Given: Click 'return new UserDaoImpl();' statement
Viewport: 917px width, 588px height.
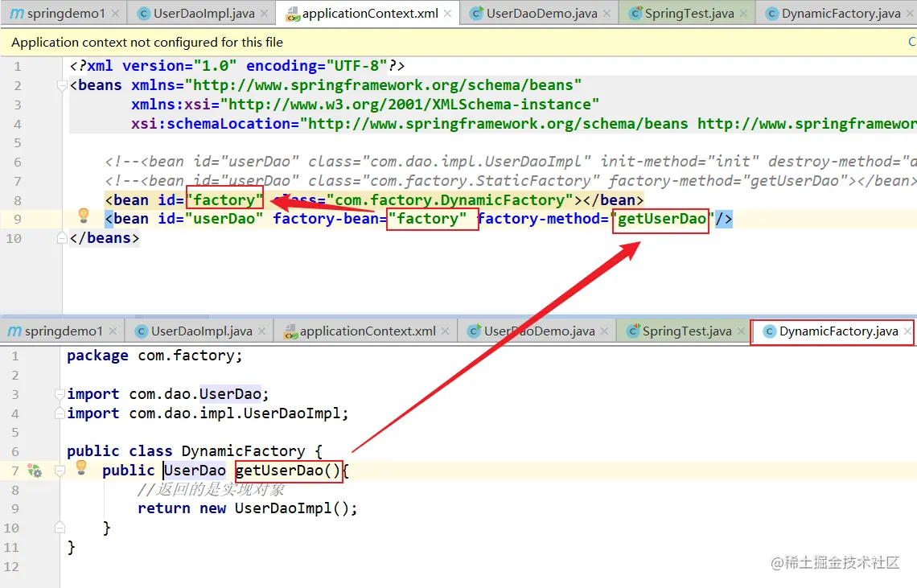Looking at the screenshot, I should tap(248, 508).
